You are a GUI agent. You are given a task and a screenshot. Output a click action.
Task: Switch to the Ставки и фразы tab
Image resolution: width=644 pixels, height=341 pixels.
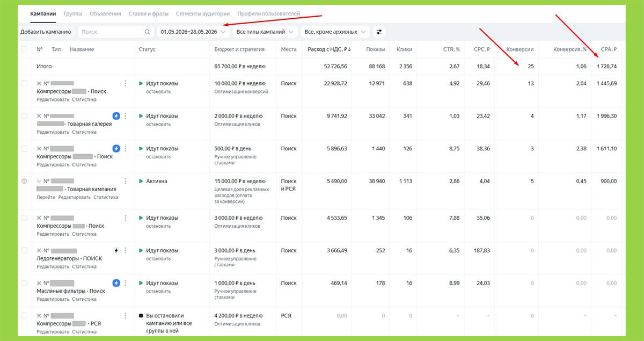(149, 13)
